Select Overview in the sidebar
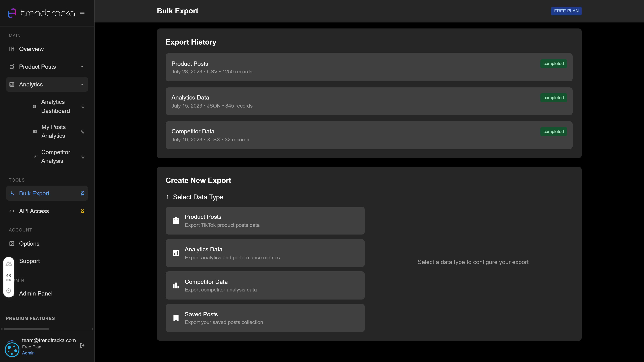This screenshot has width=644, height=362. 31,49
